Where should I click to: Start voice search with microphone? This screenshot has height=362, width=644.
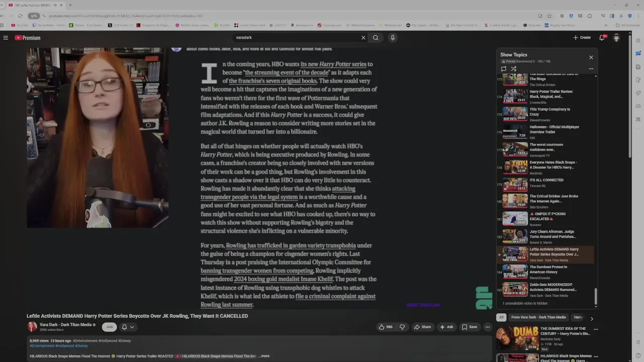point(392,38)
